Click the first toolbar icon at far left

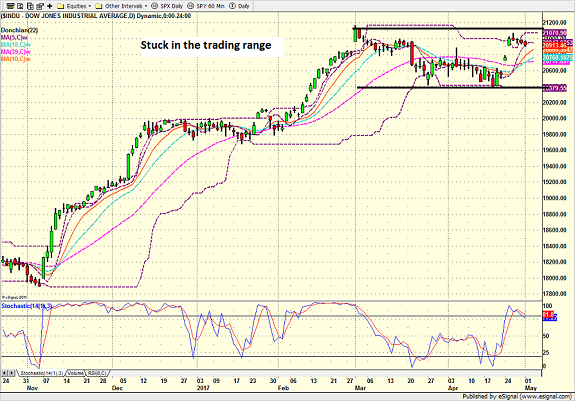click(11, 6)
